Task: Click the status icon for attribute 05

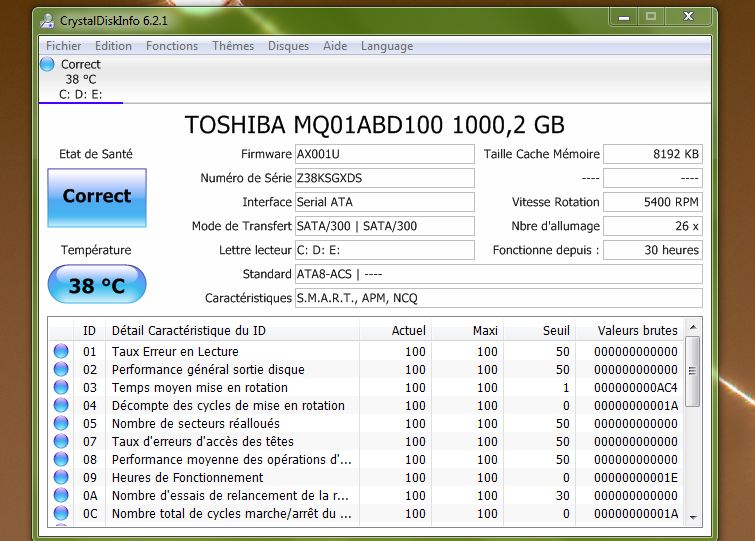Action: pos(61,424)
